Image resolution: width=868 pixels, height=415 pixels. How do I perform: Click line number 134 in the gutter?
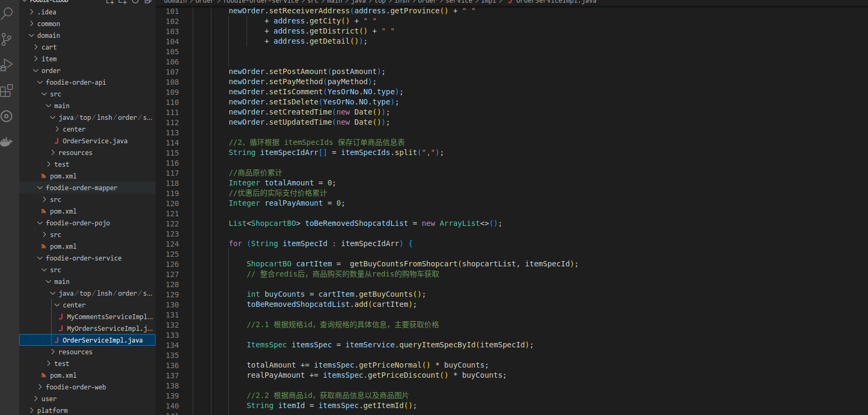click(173, 345)
